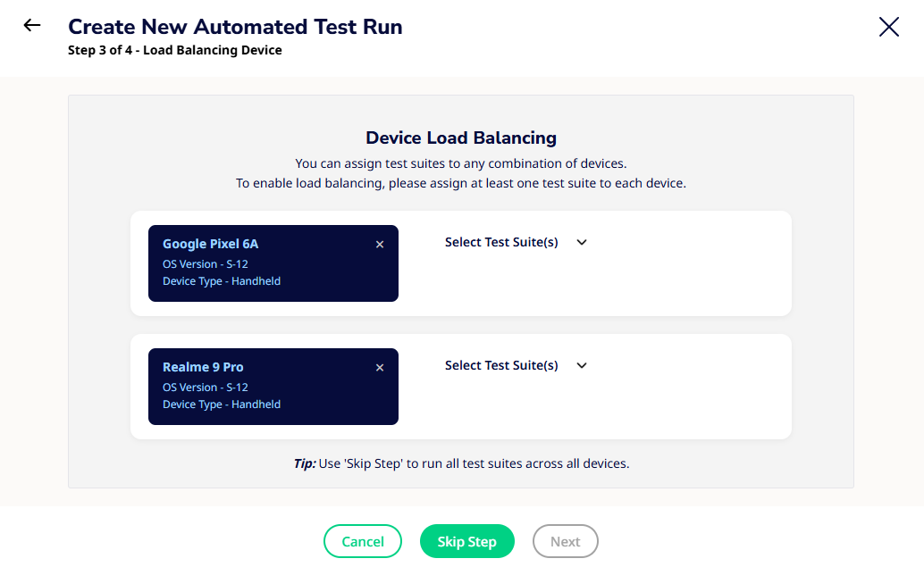Choose Skip Step to run all suites
The image size is (924, 567).
pos(466,541)
